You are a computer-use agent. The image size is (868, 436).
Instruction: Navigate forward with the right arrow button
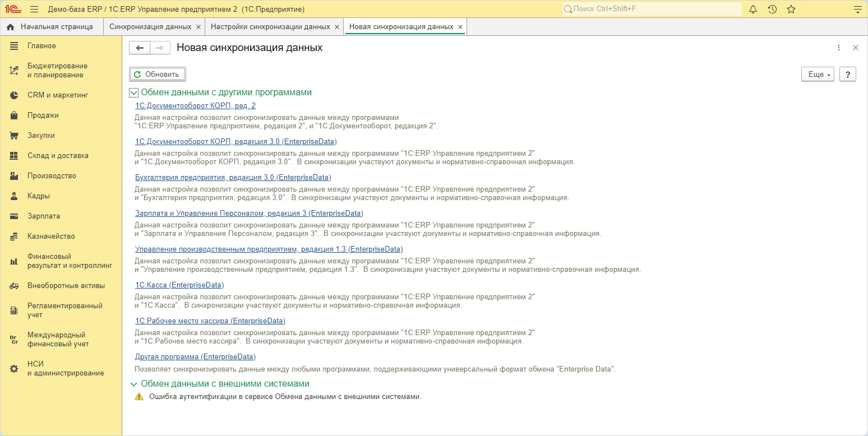(x=160, y=48)
